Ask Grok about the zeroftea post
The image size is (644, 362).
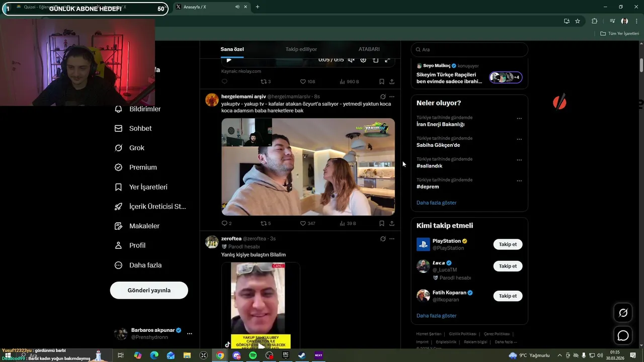[383, 239]
